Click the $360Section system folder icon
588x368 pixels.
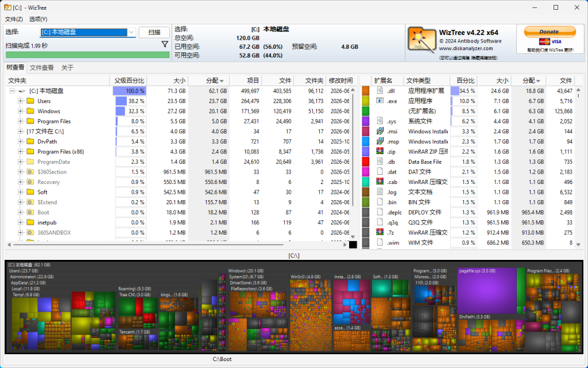pos(30,172)
